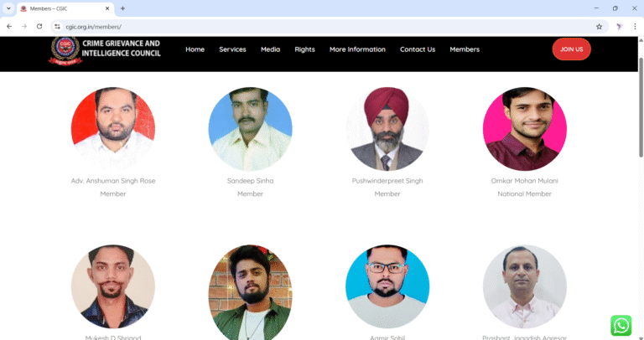The height and width of the screenshot is (340, 644).
Task: Click the CGIC logo emblem
Action: click(63, 50)
